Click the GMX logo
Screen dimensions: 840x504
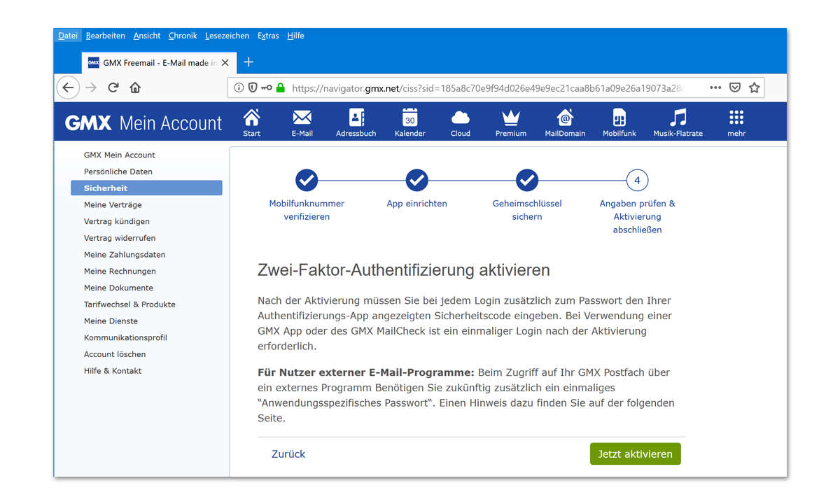tap(88, 123)
